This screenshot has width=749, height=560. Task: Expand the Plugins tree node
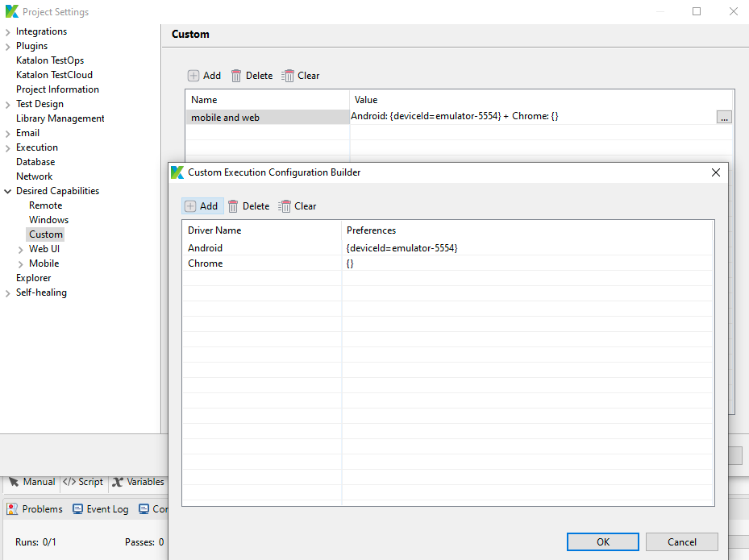click(7, 47)
